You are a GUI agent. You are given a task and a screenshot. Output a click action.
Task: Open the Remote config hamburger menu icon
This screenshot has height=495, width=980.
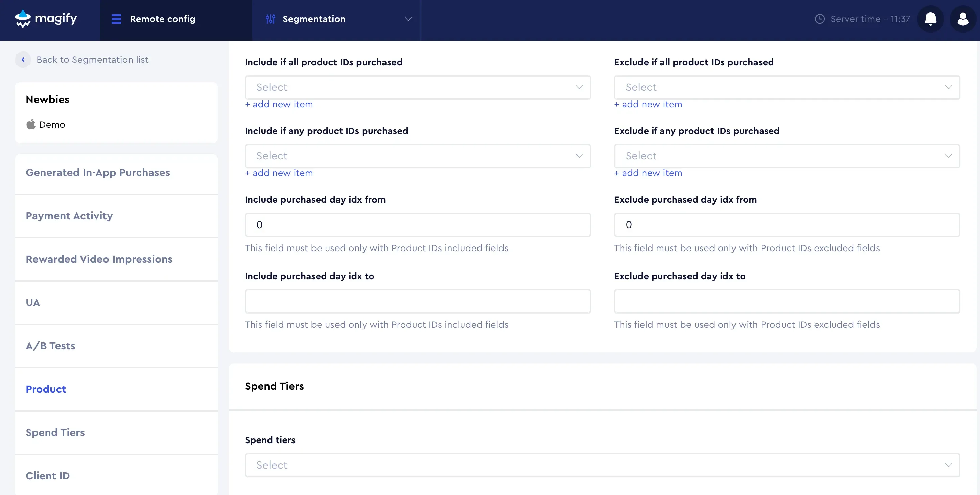coord(116,19)
